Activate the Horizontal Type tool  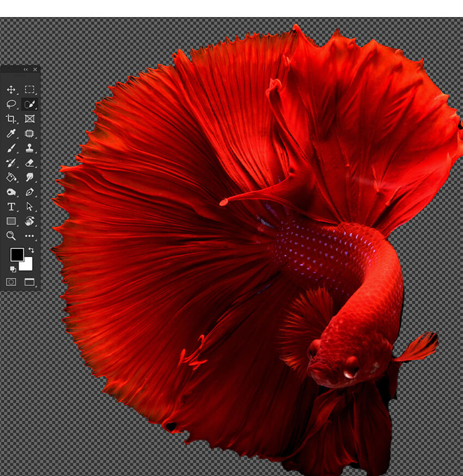tap(11, 207)
